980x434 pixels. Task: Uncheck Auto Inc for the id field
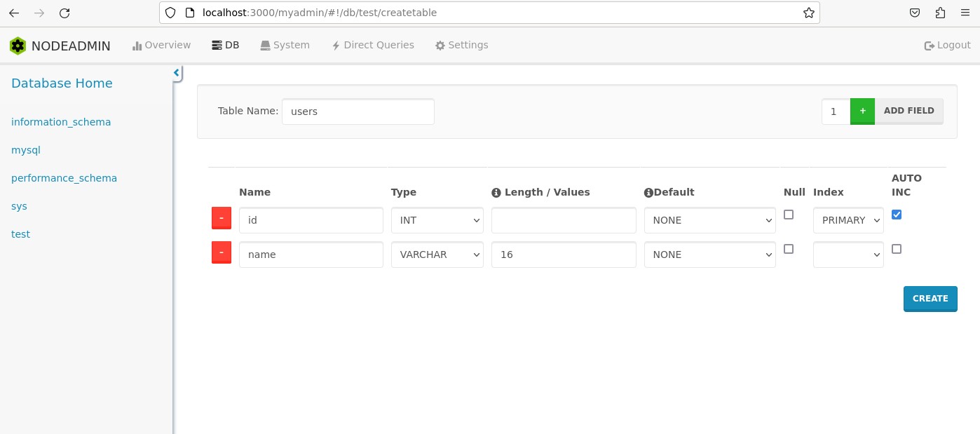[897, 215]
